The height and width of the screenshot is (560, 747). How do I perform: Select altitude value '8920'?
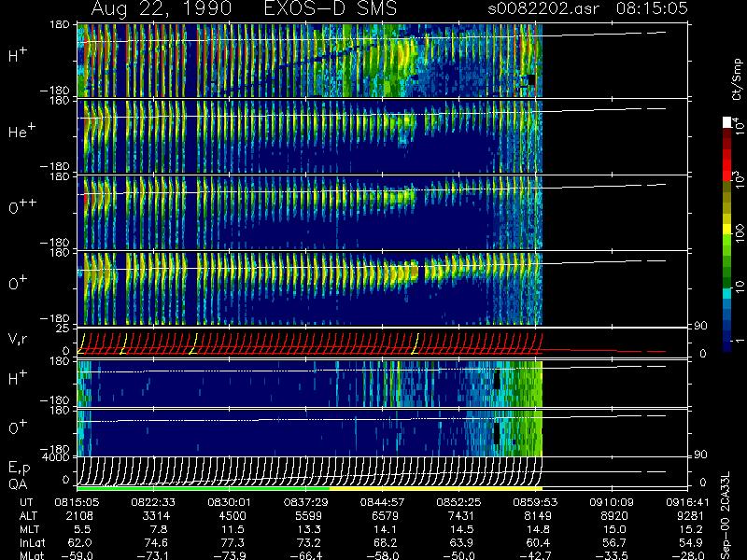(614, 516)
